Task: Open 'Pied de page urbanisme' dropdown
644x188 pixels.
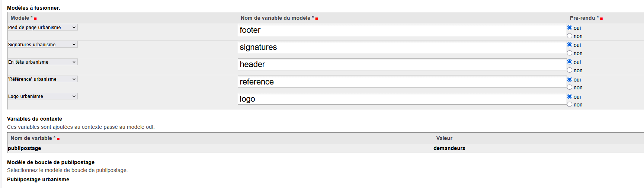Action: pos(42,27)
